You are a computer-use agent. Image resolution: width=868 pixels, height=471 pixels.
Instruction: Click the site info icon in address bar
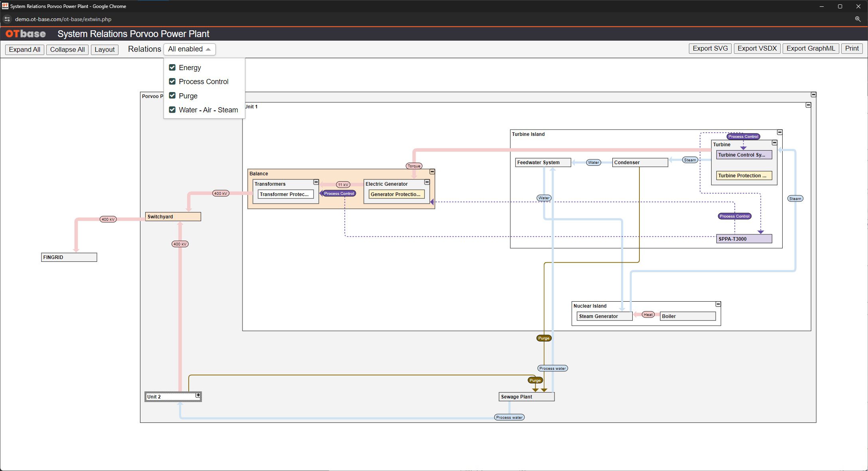point(7,19)
